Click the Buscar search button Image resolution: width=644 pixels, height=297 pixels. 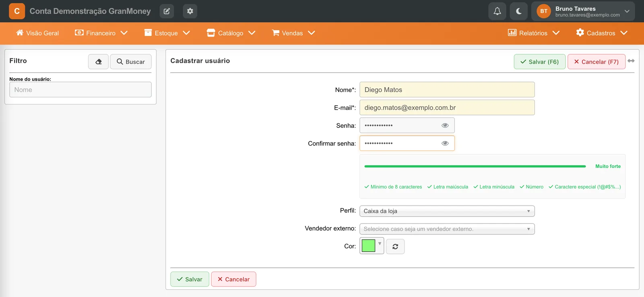[x=131, y=61]
